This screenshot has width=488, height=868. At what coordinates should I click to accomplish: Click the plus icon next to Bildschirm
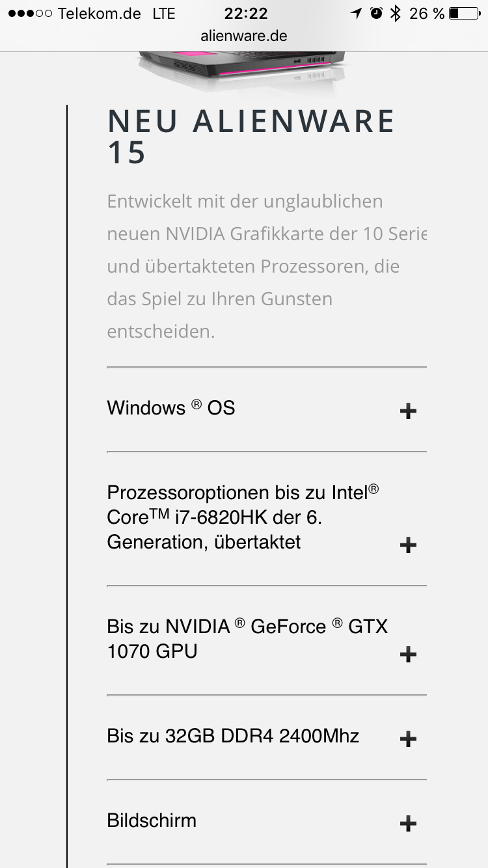pyautogui.click(x=408, y=824)
